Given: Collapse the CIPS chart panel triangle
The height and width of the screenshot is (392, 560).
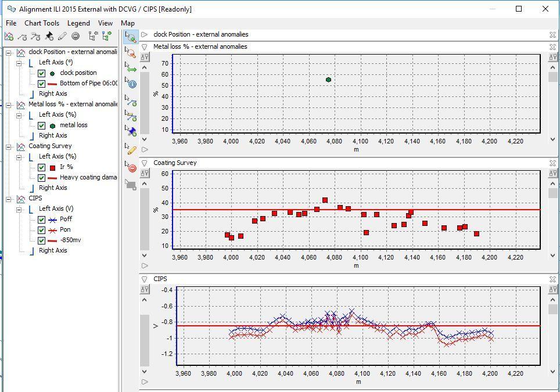Looking at the screenshot, I should coord(145,279).
